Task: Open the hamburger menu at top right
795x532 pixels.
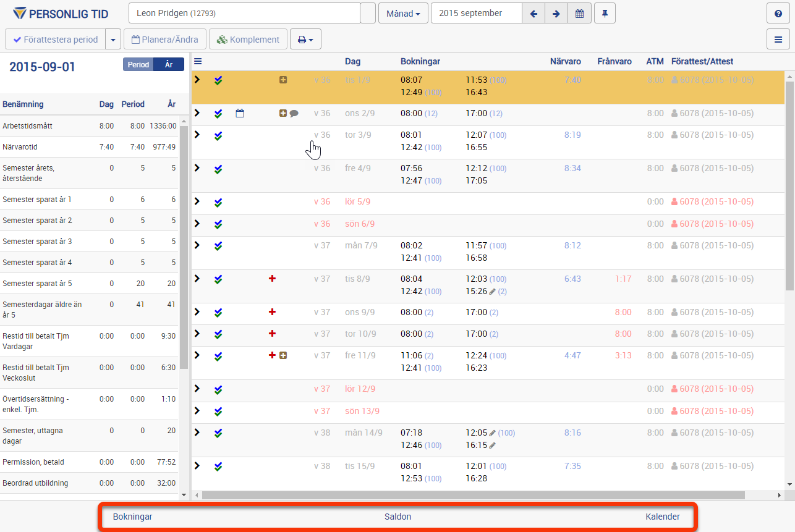Action: click(x=778, y=39)
